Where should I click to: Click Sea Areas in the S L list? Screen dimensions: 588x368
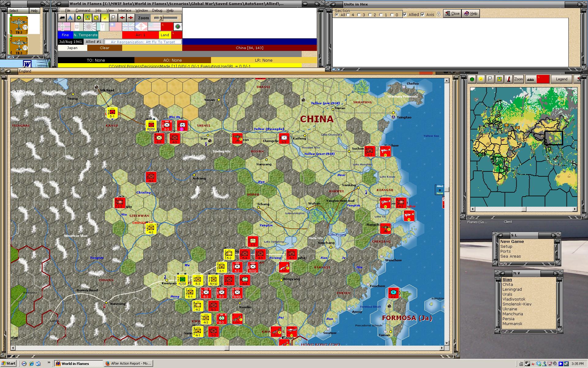tap(511, 256)
